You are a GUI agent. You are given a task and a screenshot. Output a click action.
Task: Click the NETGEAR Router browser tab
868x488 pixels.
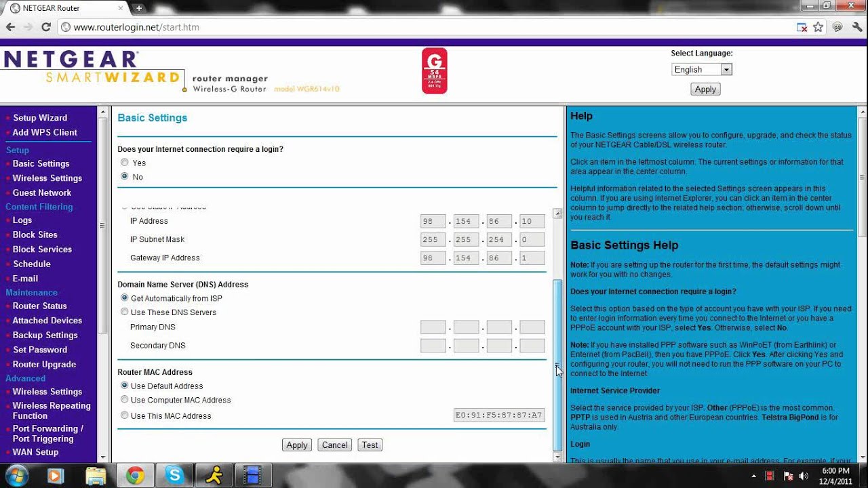(66, 8)
